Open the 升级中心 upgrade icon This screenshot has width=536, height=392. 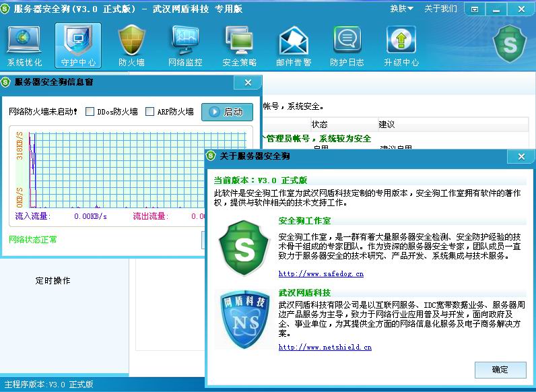tap(401, 46)
